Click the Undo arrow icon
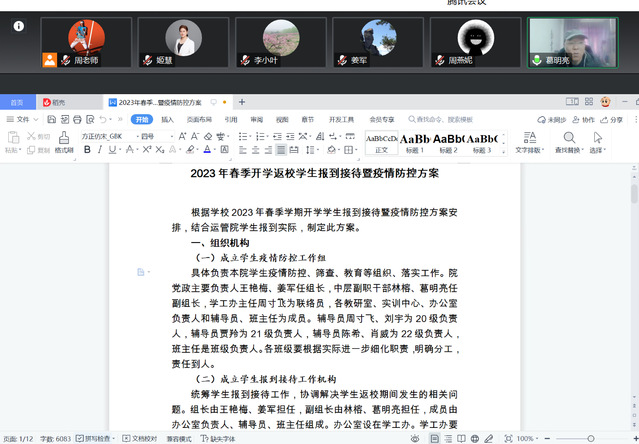The width and height of the screenshot is (639, 444). coord(100,119)
